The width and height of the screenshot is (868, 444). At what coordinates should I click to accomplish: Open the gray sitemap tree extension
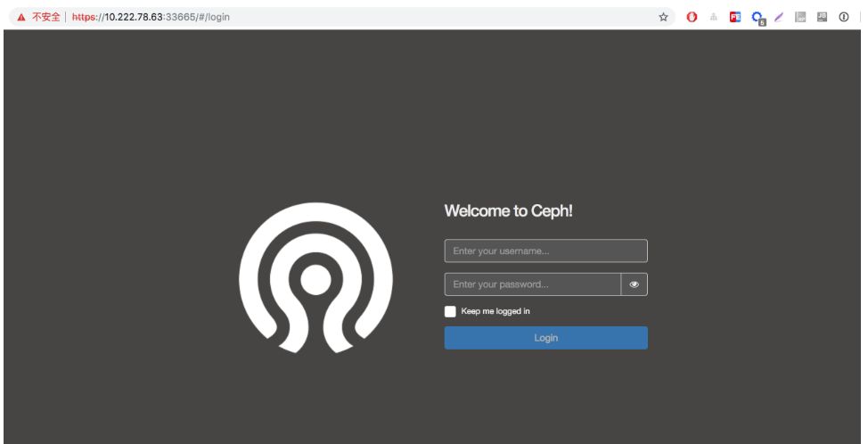coord(714,17)
